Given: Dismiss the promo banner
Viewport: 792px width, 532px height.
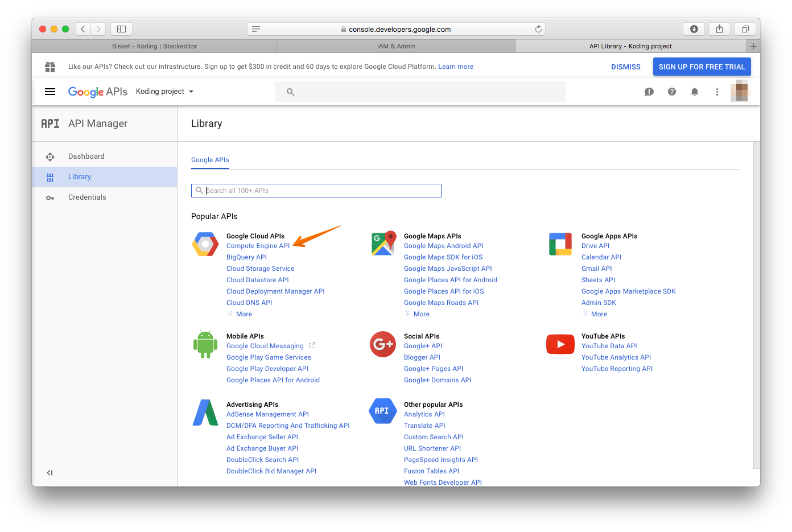Looking at the screenshot, I should tap(626, 67).
